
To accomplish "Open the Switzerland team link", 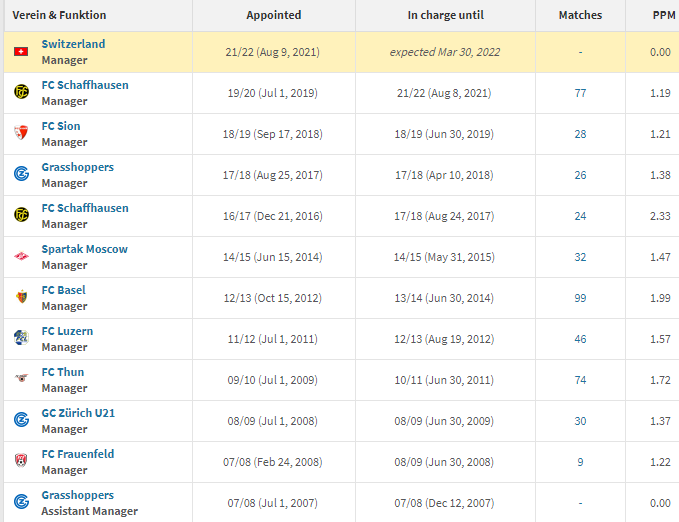I will coord(73,44).
